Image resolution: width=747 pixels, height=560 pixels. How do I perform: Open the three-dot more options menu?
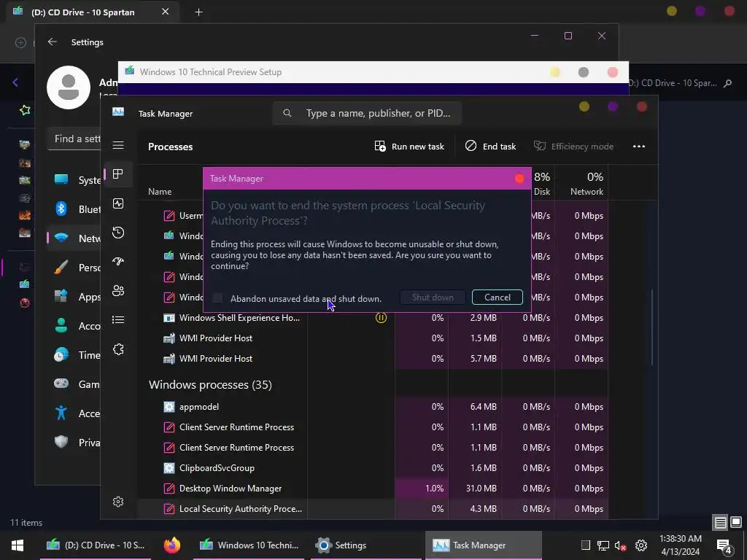(x=639, y=146)
